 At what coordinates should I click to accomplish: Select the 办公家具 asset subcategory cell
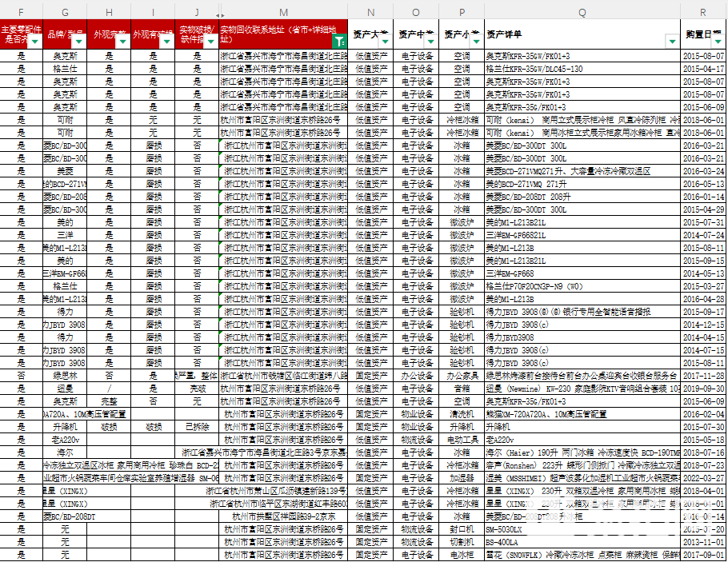tap(462, 376)
